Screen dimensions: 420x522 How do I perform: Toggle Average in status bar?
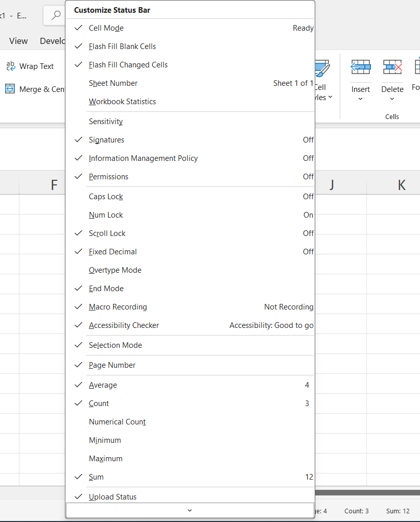(103, 385)
